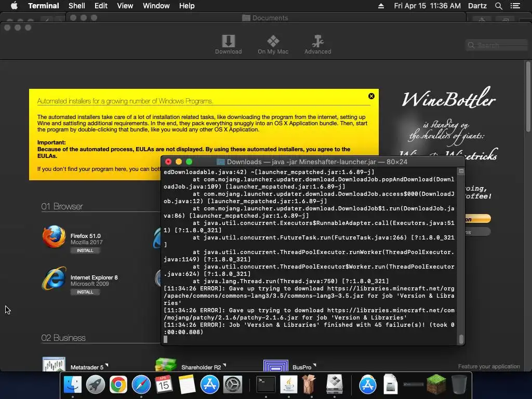The image size is (532, 399).
Task: Open the Window menu
Action: click(156, 6)
